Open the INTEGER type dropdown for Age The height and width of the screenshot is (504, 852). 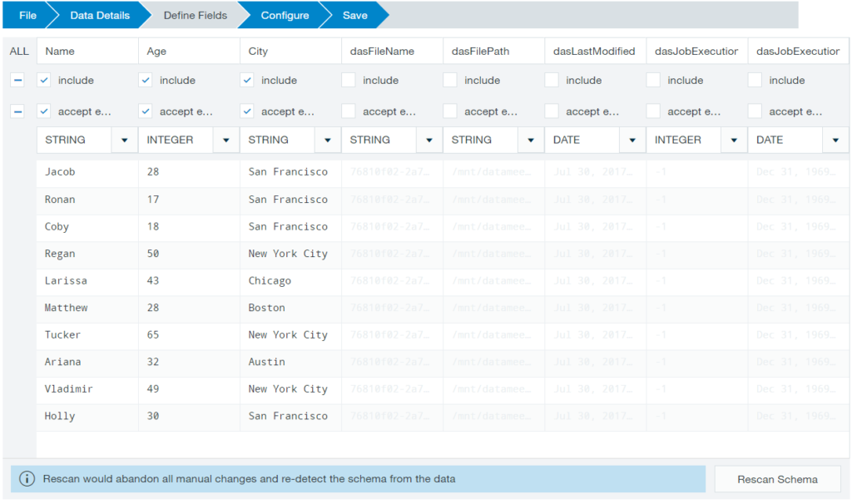click(225, 140)
